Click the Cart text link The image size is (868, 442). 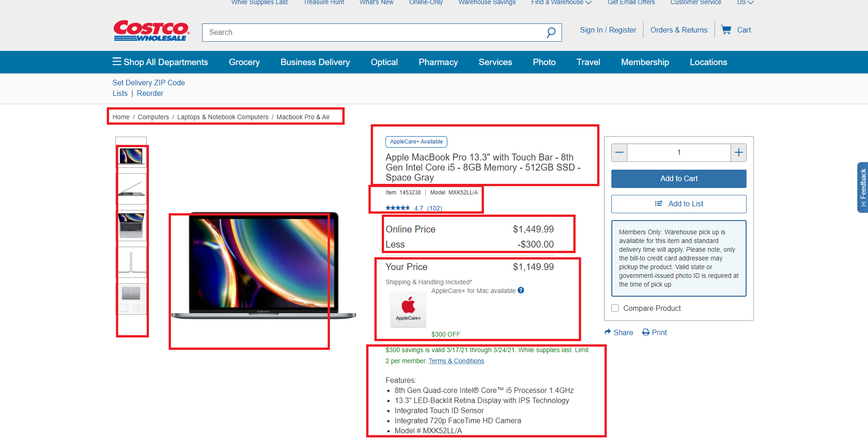744,30
